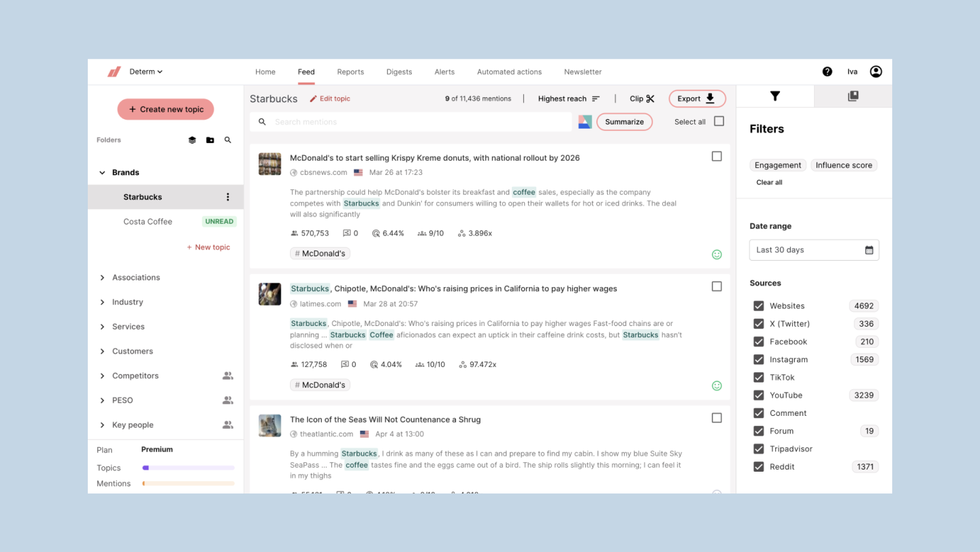
Task: Expand the Industry folder
Action: tap(102, 302)
